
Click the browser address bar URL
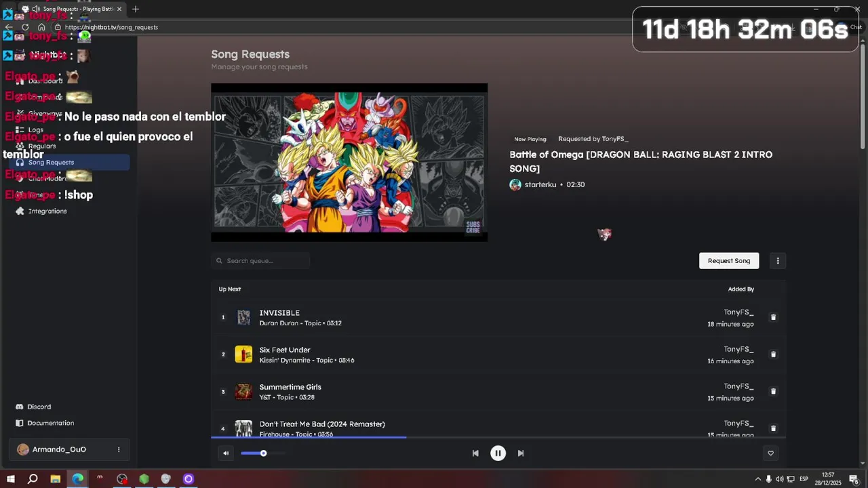[x=111, y=27]
